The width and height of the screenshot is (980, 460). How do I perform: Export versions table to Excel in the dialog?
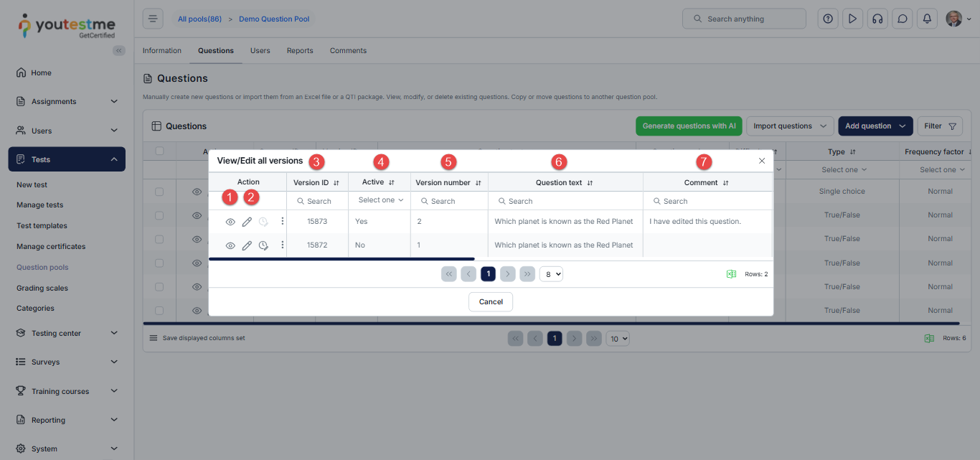point(731,274)
